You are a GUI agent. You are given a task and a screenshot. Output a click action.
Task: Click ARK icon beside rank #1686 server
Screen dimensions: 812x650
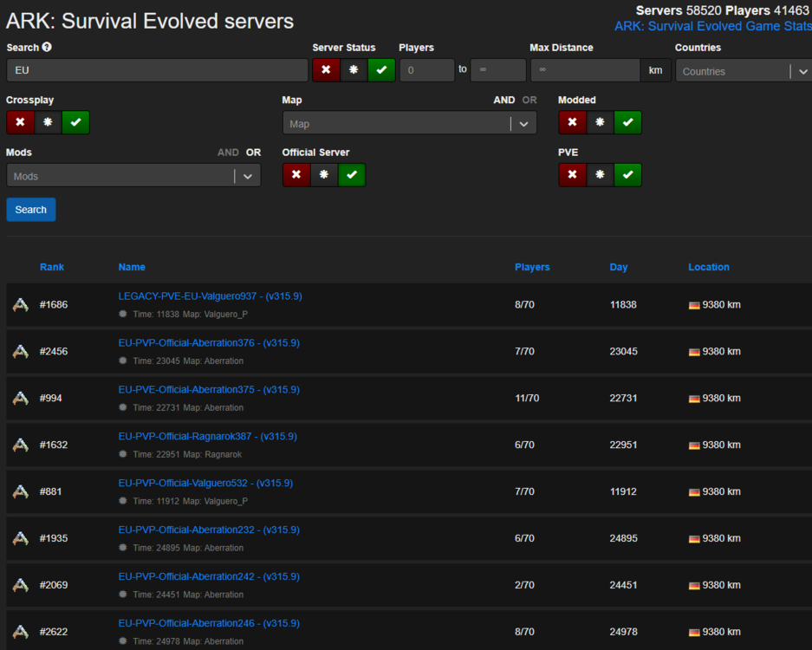pyautogui.click(x=20, y=305)
